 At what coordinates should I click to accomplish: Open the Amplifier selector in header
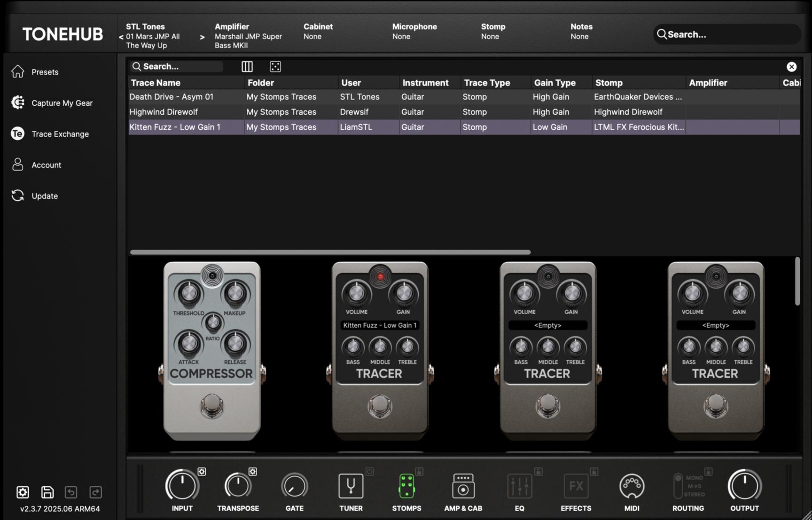(x=248, y=36)
